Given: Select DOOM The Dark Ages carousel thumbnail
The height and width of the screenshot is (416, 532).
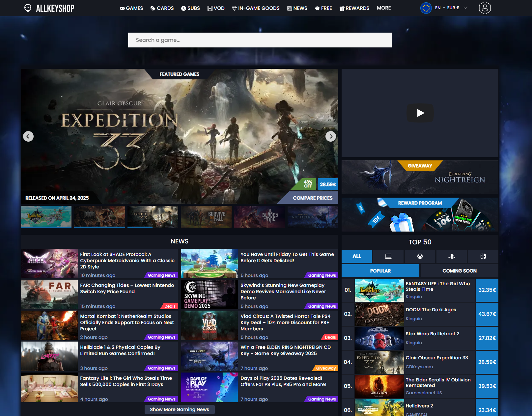Looking at the screenshot, I should (x=99, y=217).
